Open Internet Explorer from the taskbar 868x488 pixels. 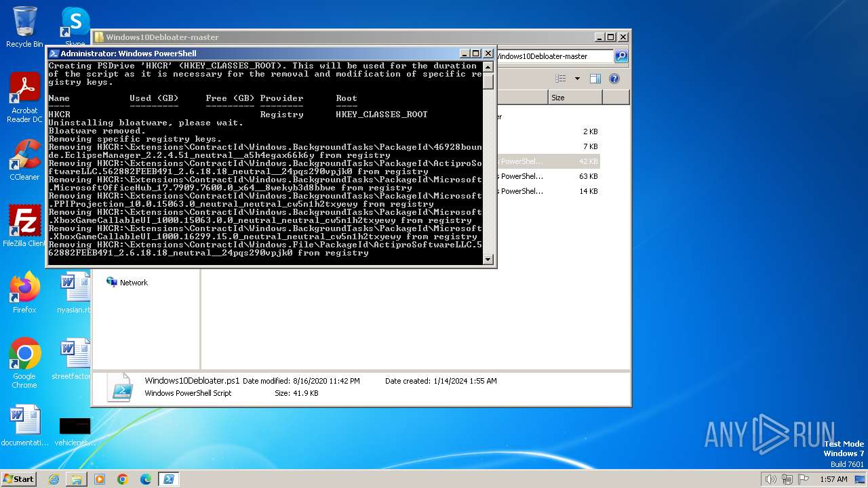coord(54,479)
